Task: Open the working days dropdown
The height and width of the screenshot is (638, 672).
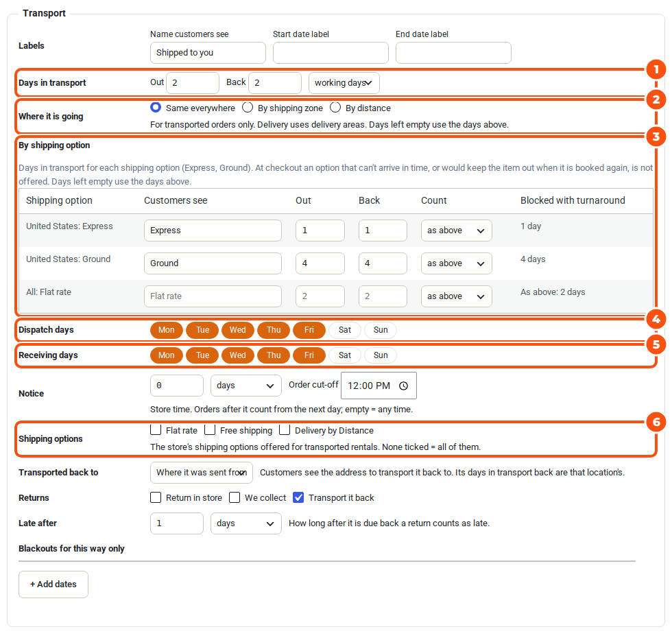Action: pyautogui.click(x=344, y=83)
